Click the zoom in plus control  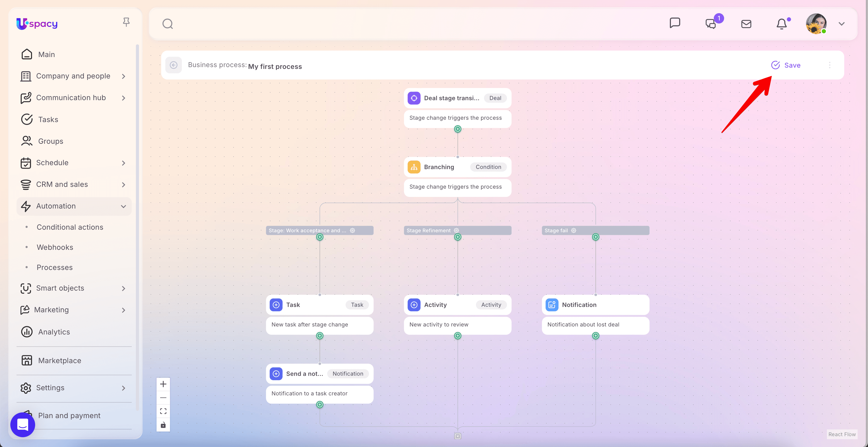[163, 384]
